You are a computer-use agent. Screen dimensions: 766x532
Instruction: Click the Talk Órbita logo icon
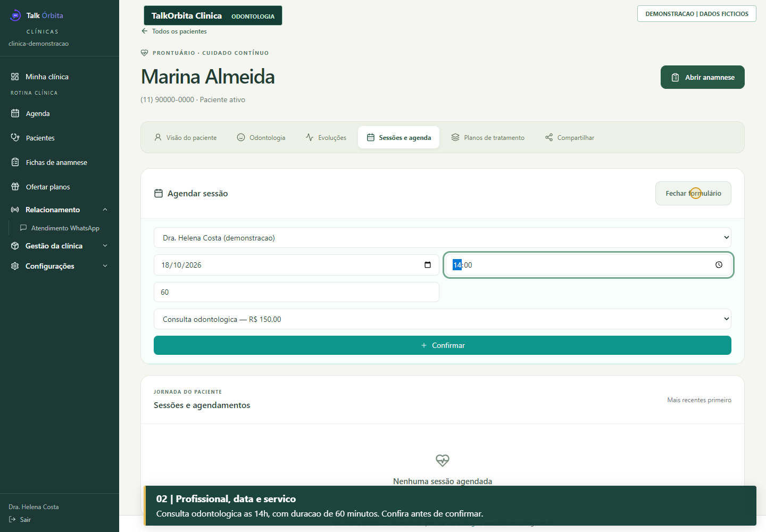pos(15,15)
